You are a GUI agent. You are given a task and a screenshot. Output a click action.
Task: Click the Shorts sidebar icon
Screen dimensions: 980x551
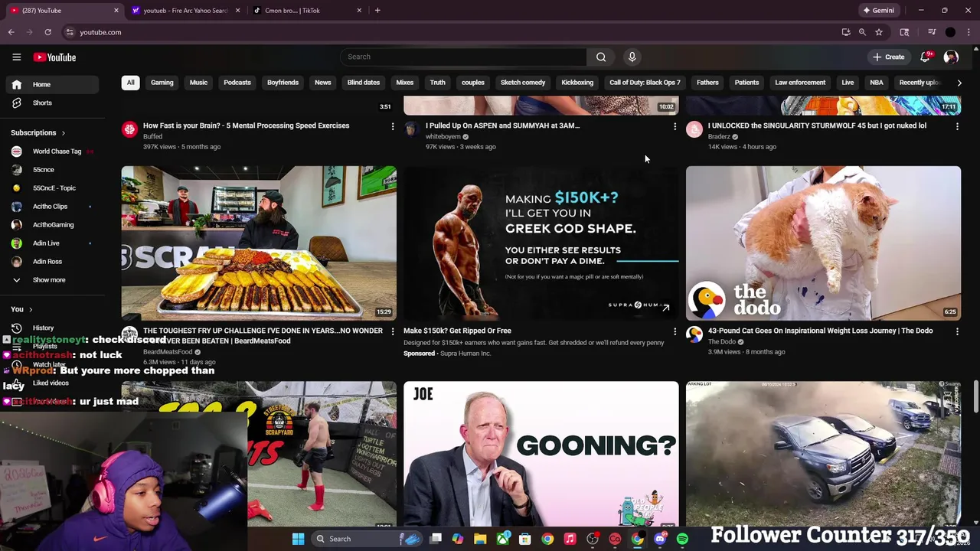[16, 103]
